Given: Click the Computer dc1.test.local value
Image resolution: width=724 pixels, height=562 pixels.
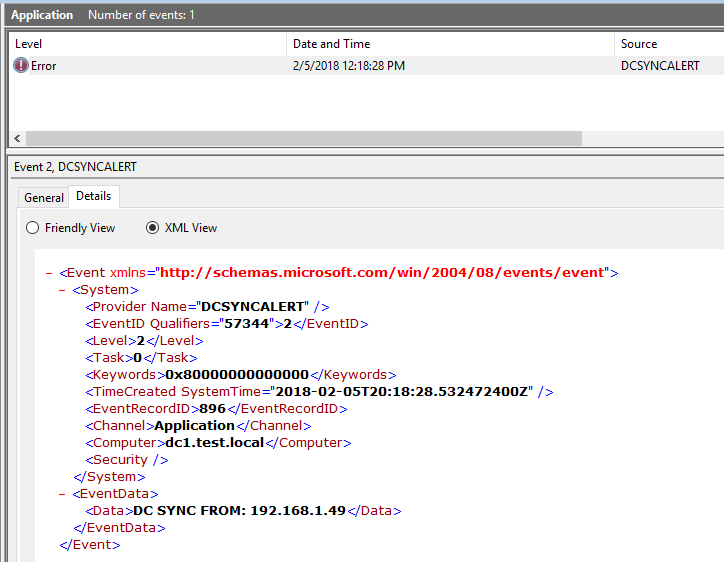Looking at the screenshot, I should click(215, 443).
